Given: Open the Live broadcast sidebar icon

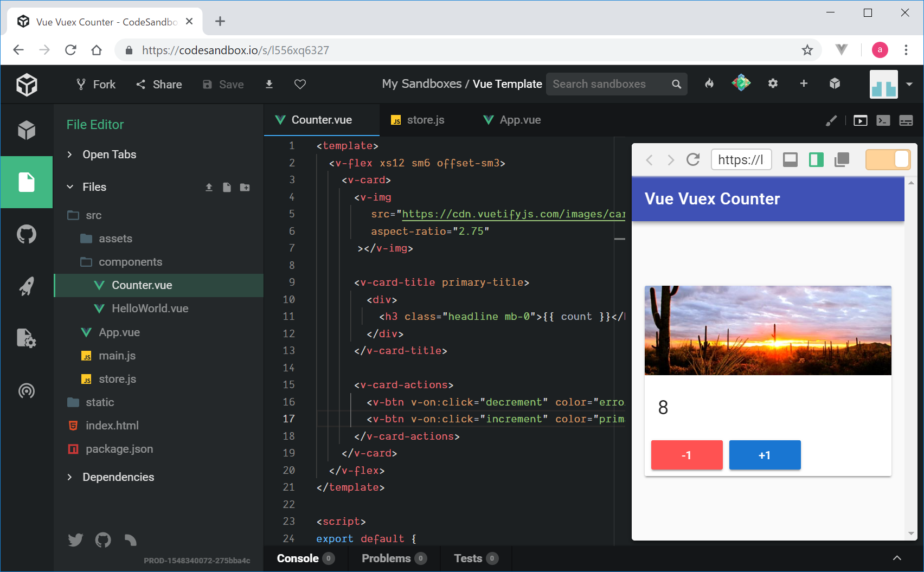Looking at the screenshot, I should point(27,391).
